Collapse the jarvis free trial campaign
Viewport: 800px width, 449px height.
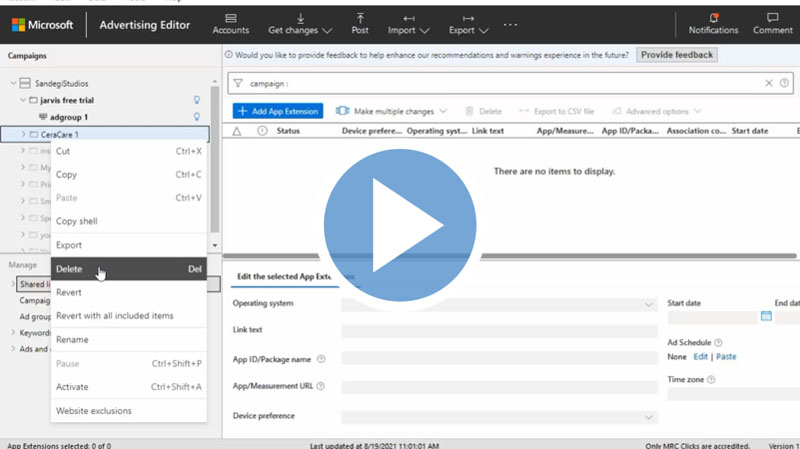coord(22,100)
